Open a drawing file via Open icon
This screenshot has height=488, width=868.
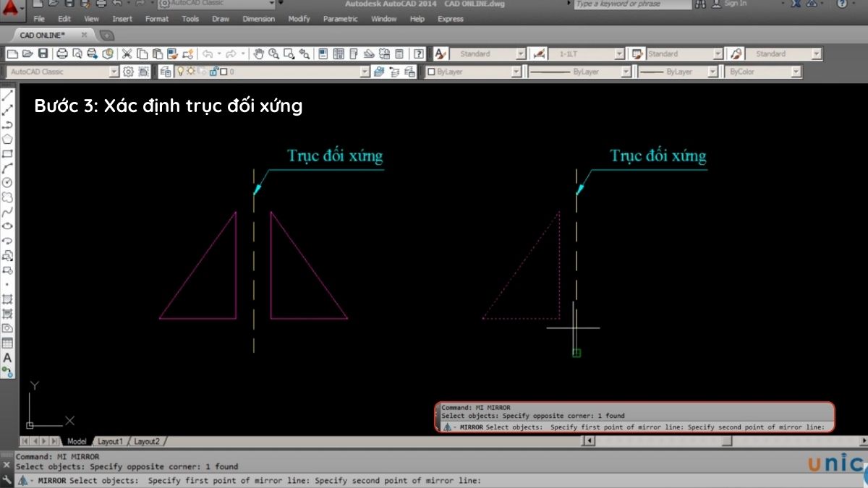click(x=27, y=53)
